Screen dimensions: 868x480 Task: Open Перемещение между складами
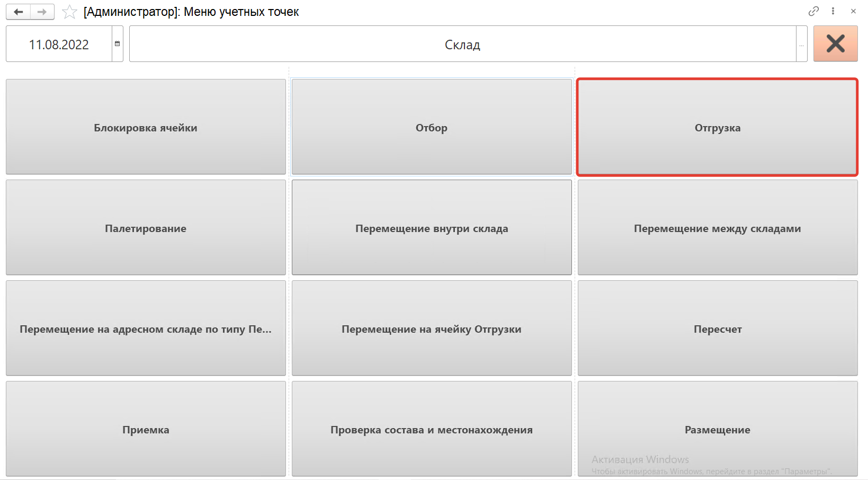717,228
